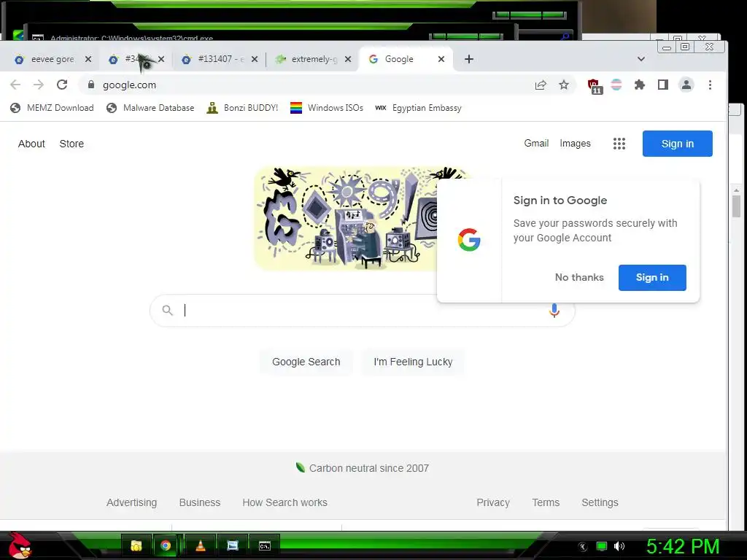Open the Malware Database bookmark
This screenshot has width=747, height=560.
(x=150, y=108)
